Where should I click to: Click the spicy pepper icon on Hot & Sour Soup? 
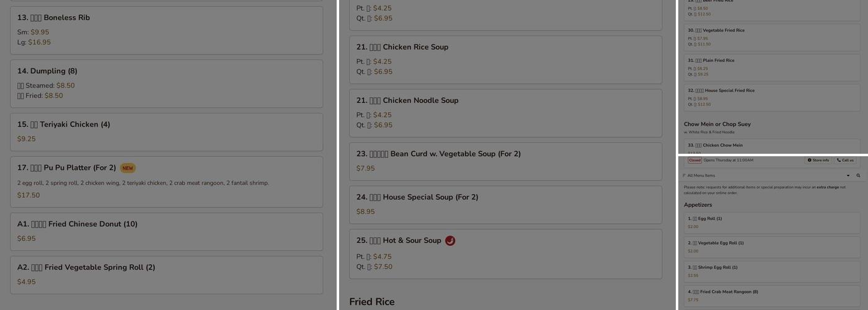tap(450, 241)
